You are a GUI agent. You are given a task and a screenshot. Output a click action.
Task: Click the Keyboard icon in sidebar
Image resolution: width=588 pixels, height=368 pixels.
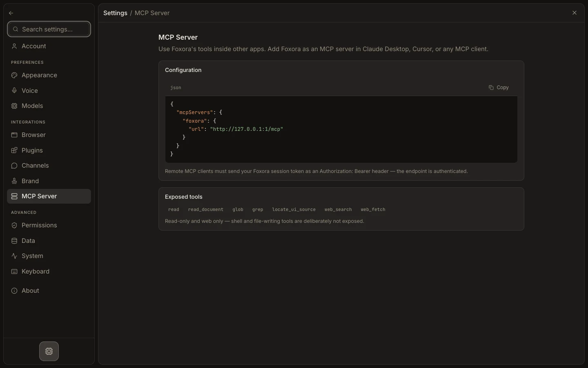click(14, 272)
